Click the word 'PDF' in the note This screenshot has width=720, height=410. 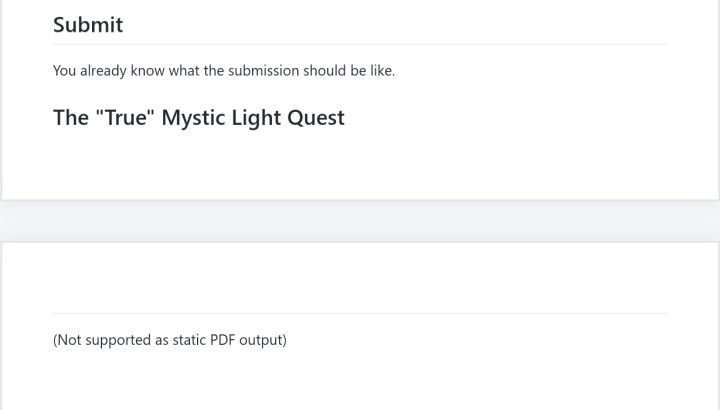pyautogui.click(x=222, y=340)
